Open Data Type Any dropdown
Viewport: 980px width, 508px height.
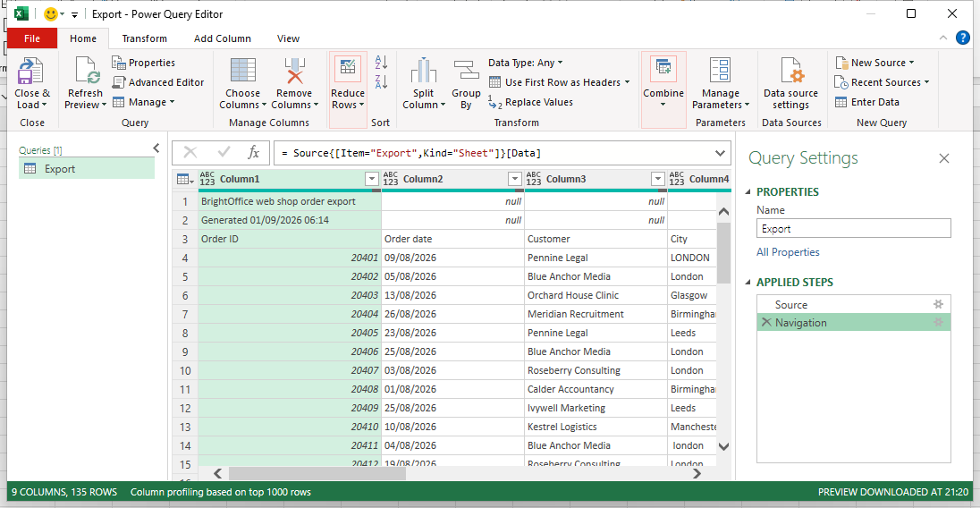[526, 63]
